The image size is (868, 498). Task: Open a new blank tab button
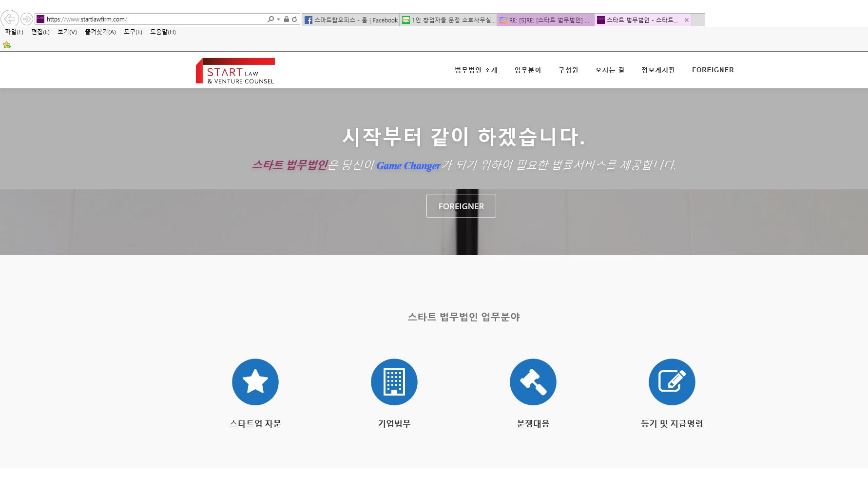coord(698,20)
